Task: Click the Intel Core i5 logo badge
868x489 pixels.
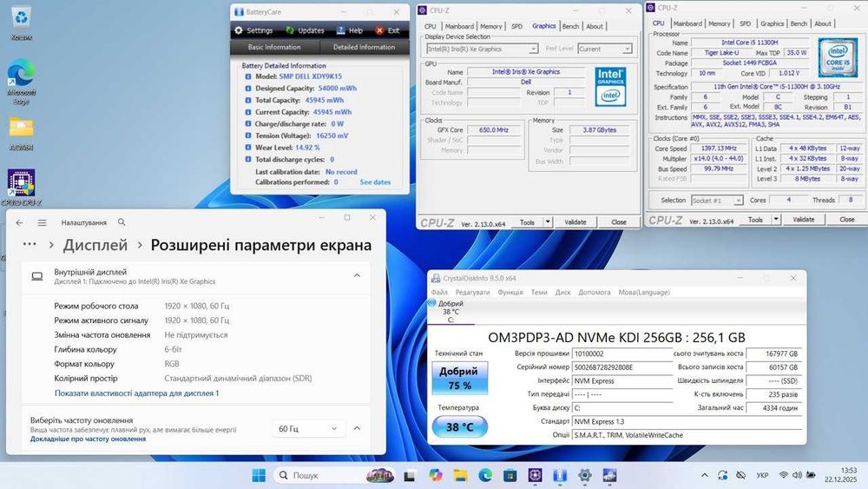Action: (838, 57)
